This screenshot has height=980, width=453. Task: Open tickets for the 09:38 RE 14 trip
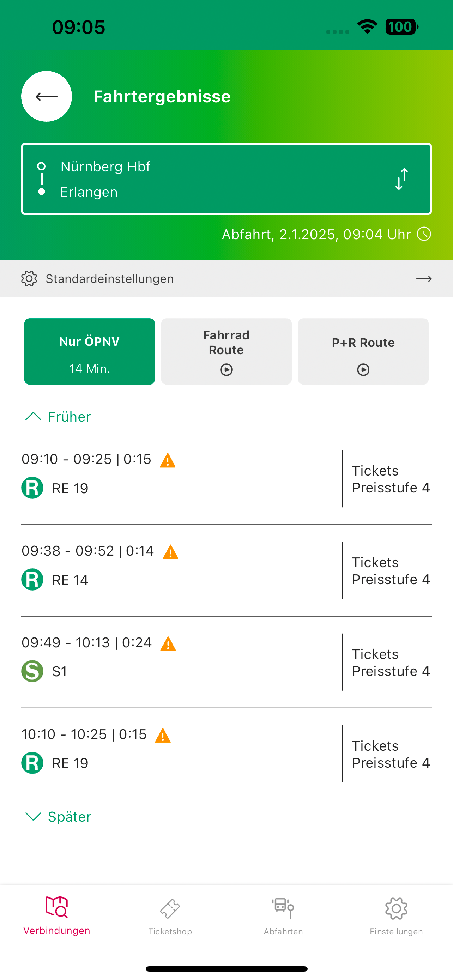pos(391,571)
